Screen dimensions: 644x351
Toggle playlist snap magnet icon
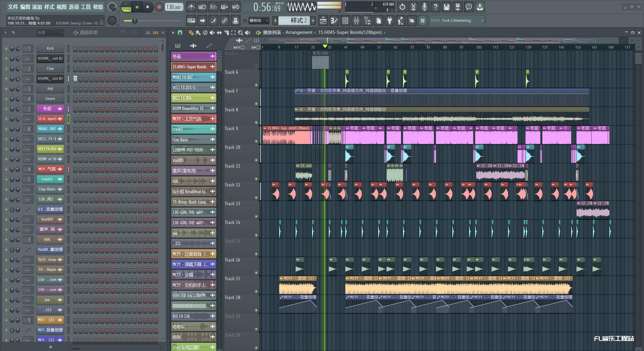point(180,33)
